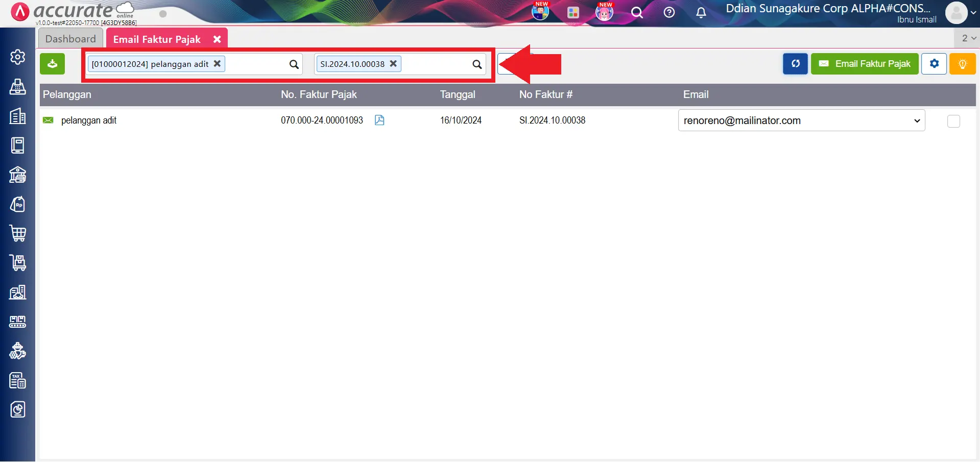This screenshot has height=462, width=980.
Task: Select the date 16/10/2024 cell
Action: click(x=461, y=120)
